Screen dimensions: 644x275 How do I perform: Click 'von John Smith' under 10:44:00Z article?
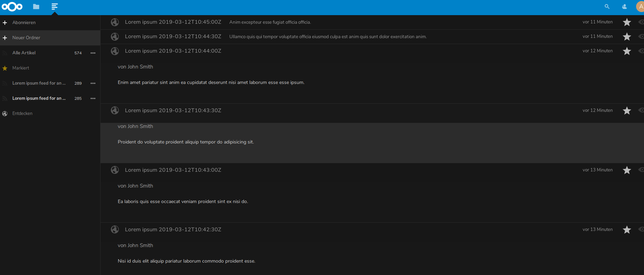click(135, 67)
